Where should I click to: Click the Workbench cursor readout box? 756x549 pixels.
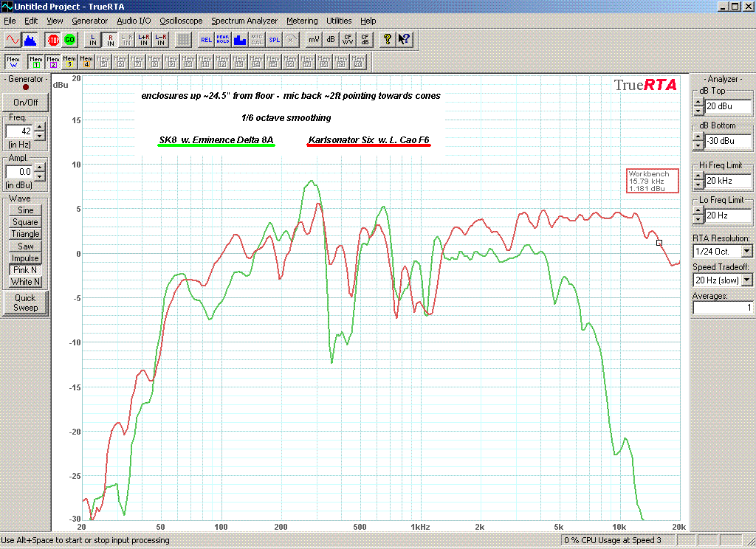[x=653, y=181]
